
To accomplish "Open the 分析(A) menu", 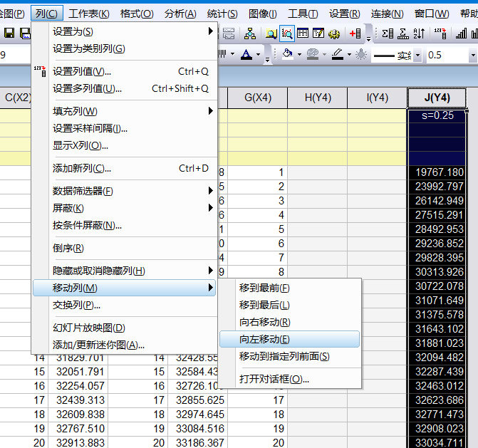I will pos(180,14).
